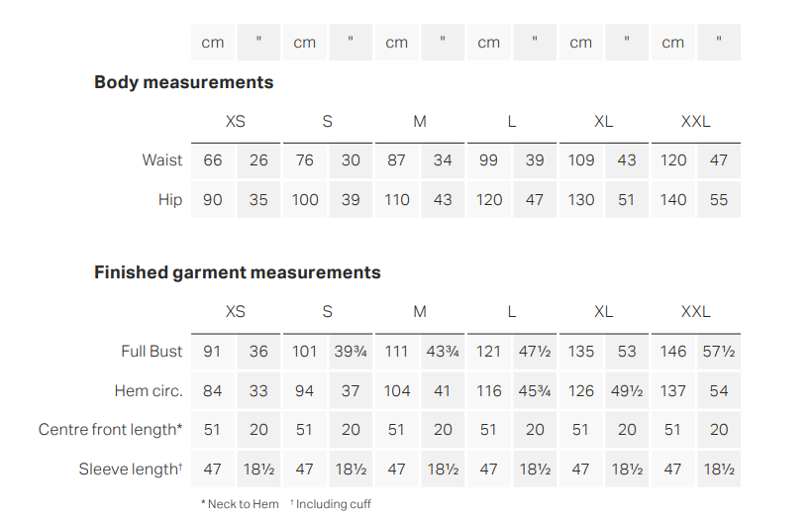Select M column header in Finished garment table
The image size is (812, 523).
[420, 312]
